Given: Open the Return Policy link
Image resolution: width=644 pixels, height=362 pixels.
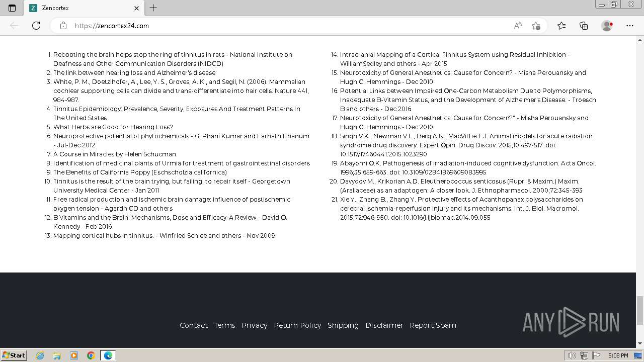Looking at the screenshot, I should (297, 325).
